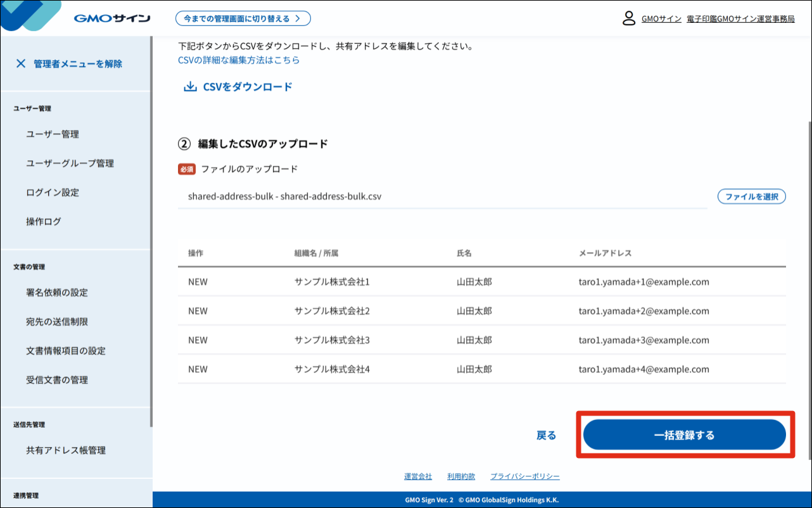812x508 pixels.
Task: Open 共有アドレス帳管理 in the sidebar
Action: pos(66,450)
